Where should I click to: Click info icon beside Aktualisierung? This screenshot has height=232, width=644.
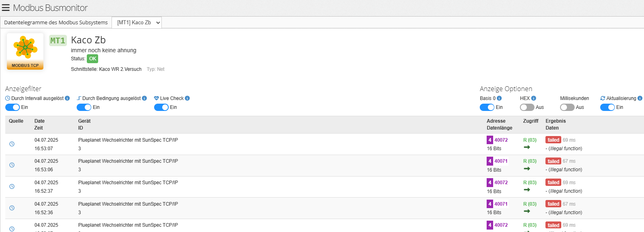tap(640, 98)
